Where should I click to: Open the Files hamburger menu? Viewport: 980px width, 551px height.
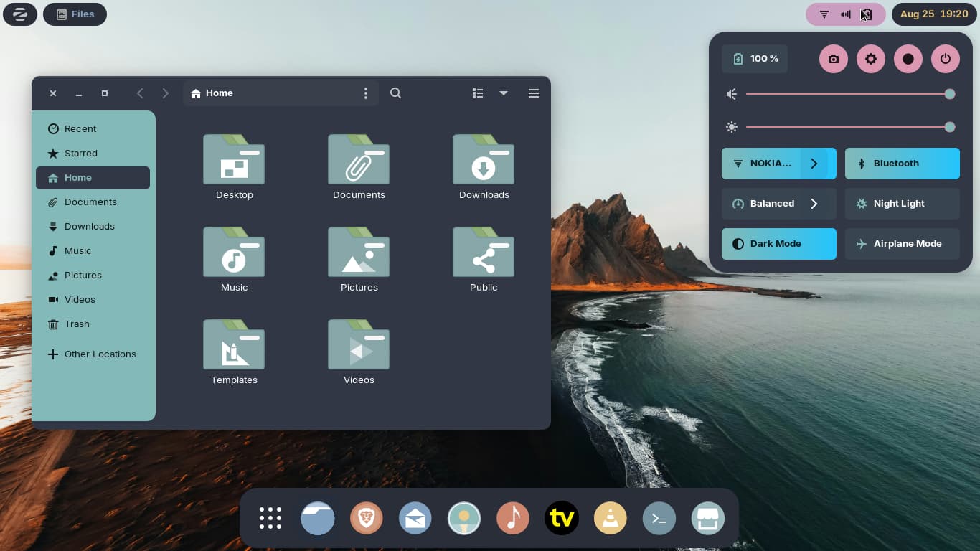pyautogui.click(x=533, y=93)
